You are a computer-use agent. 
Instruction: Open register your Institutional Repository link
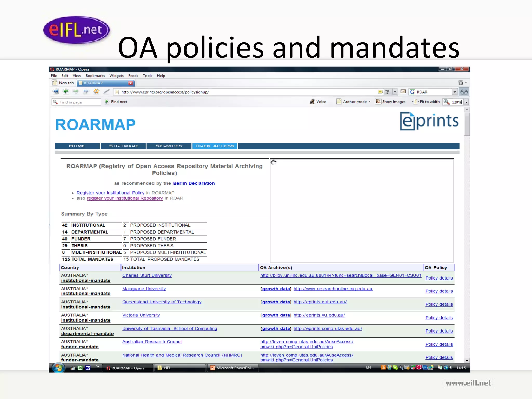pos(125,198)
